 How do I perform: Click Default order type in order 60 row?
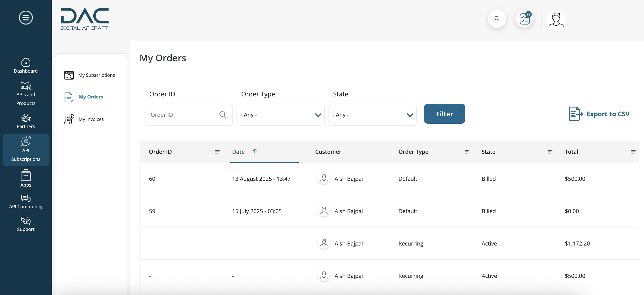[407, 179]
